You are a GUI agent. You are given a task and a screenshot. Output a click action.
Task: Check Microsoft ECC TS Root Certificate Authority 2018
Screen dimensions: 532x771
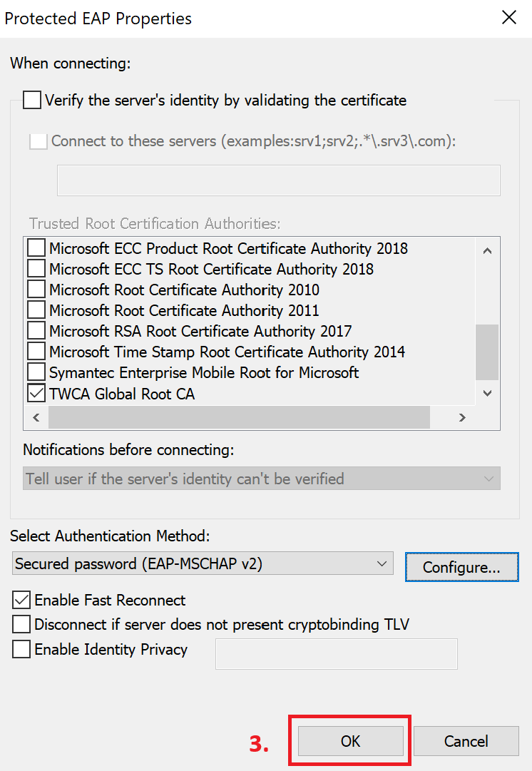coord(36,269)
